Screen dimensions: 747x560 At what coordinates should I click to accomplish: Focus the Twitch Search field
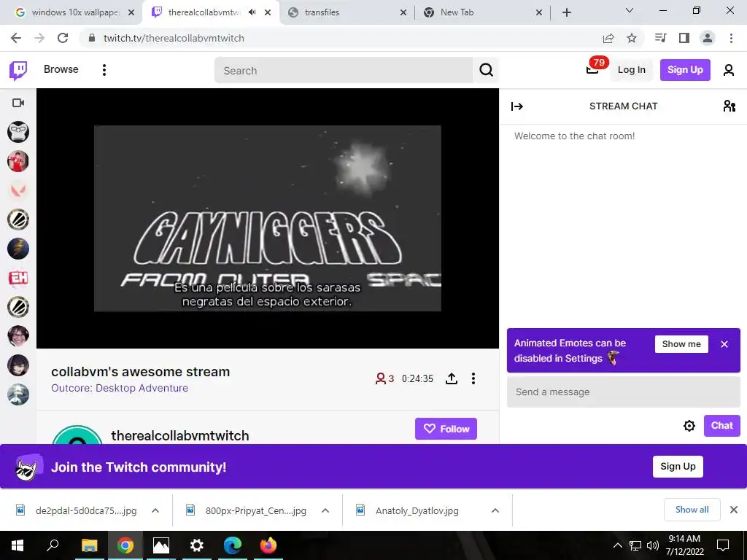pos(344,71)
